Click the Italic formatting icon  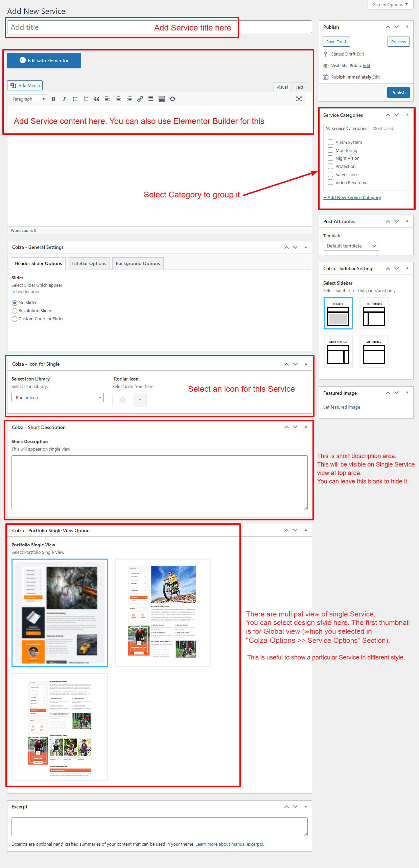pyautogui.click(x=64, y=99)
